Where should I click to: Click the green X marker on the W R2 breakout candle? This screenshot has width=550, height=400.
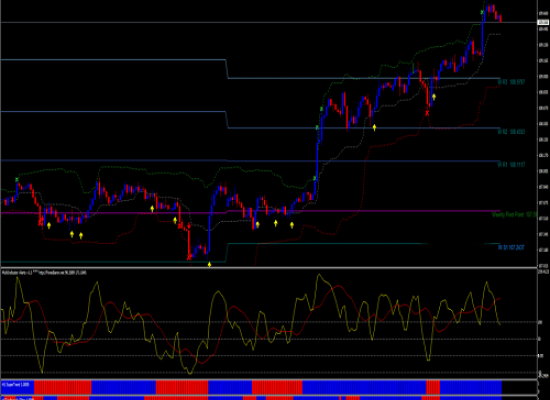pos(317,128)
